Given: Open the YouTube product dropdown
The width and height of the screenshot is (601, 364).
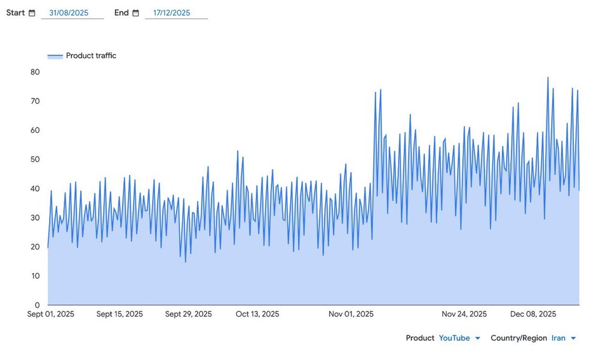Looking at the screenshot, I should 454,338.
